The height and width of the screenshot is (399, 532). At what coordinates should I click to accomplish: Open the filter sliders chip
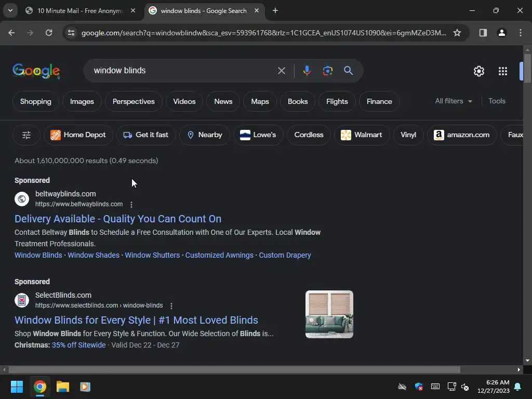coord(26,135)
